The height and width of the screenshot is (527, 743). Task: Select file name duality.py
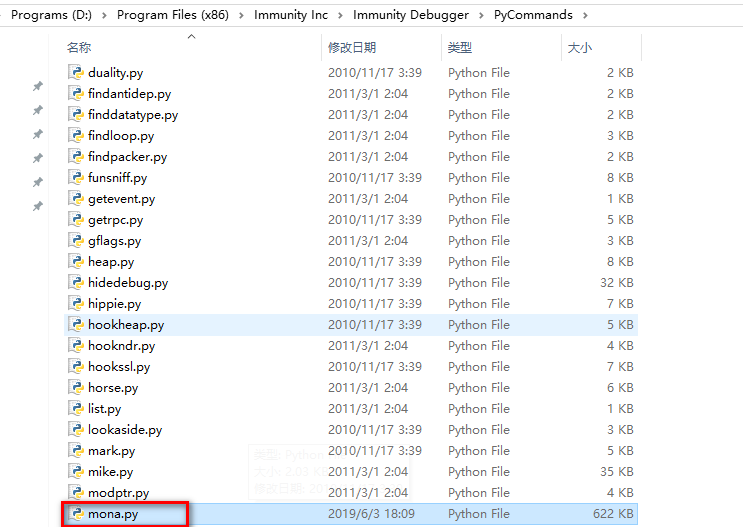(115, 73)
